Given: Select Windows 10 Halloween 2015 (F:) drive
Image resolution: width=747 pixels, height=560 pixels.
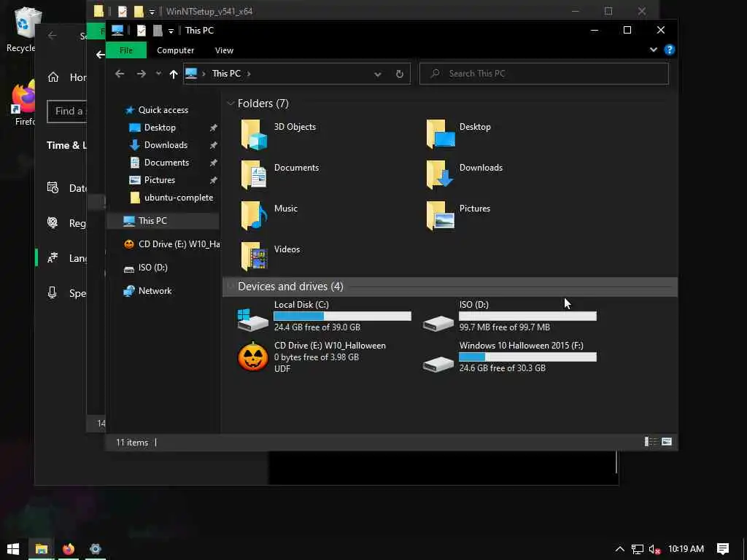Looking at the screenshot, I should [509, 357].
